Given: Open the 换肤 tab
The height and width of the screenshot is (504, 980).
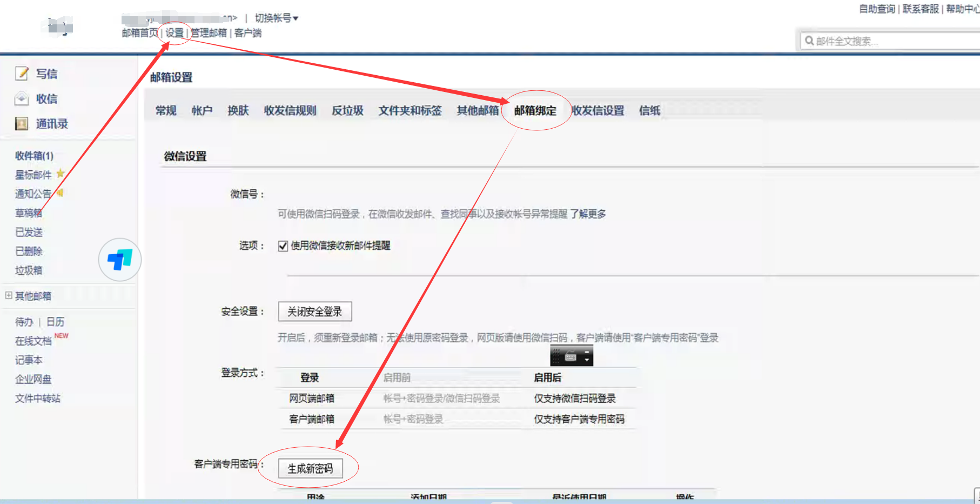Looking at the screenshot, I should (x=238, y=110).
